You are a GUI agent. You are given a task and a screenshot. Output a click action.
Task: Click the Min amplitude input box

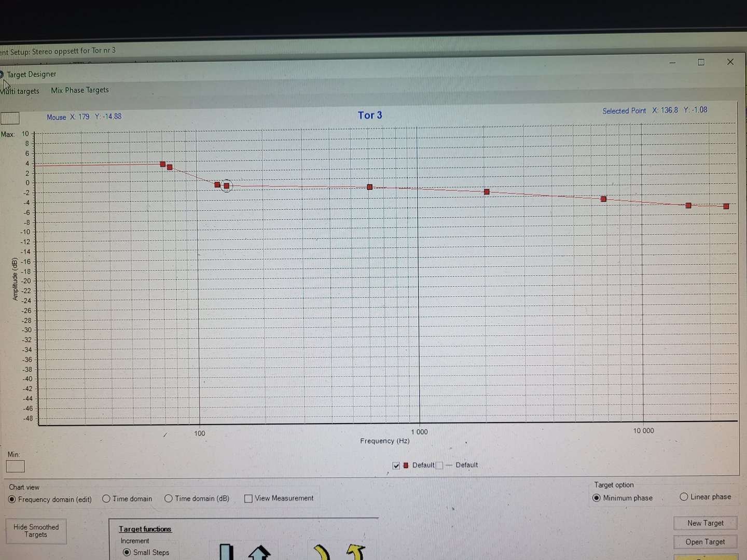15,466
